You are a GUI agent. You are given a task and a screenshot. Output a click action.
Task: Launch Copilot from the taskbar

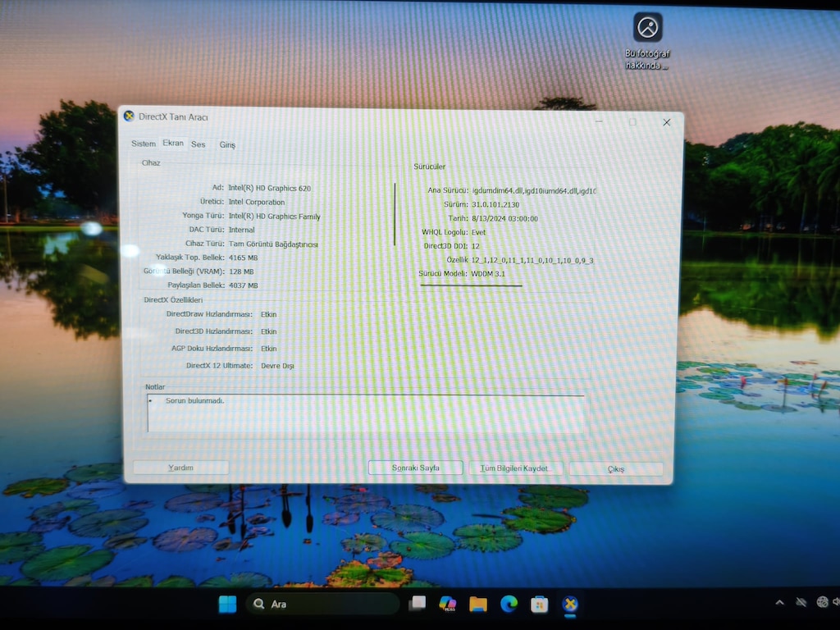(447, 605)
